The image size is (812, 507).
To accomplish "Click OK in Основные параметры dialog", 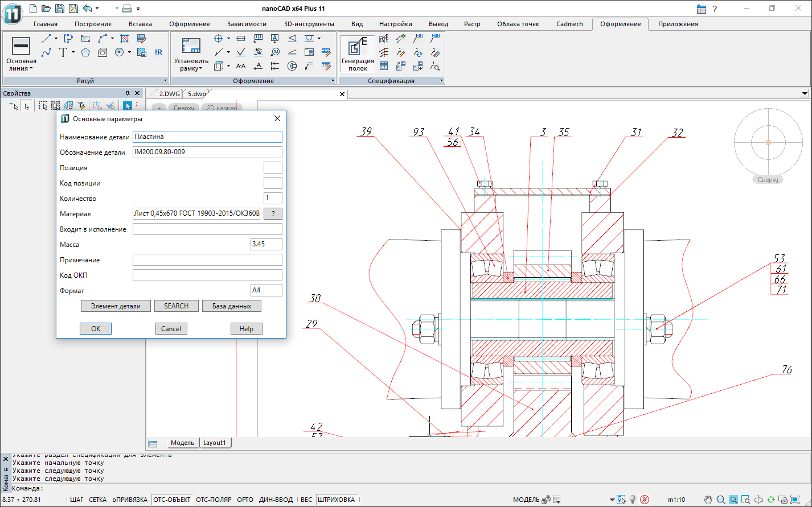I will (96, 328).
